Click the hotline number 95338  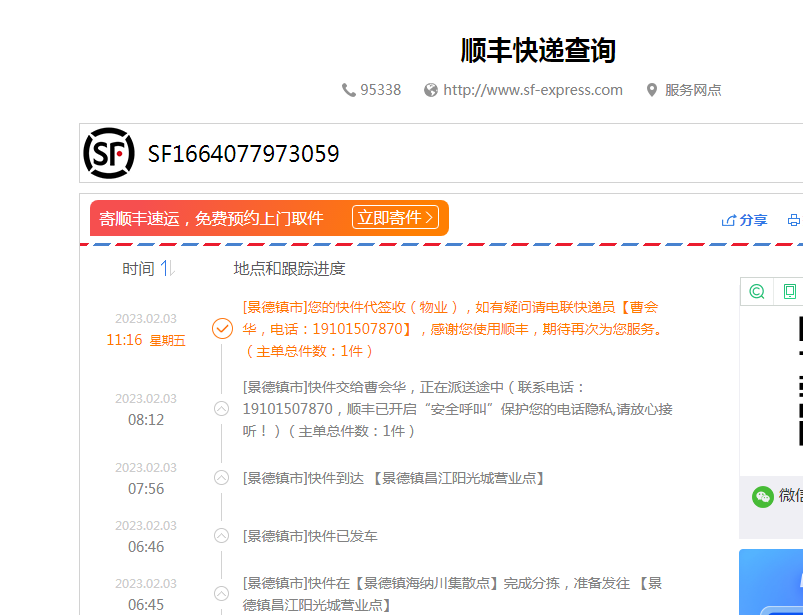[x=381, y=90]
